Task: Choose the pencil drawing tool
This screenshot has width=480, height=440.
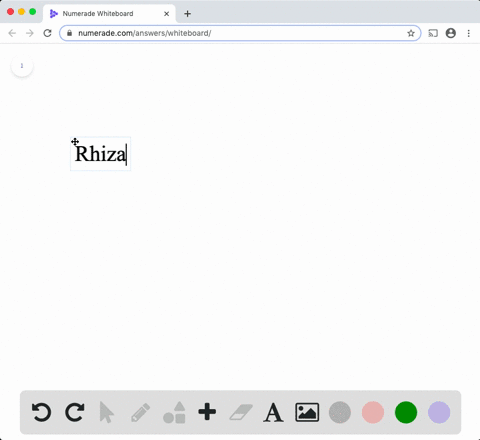Action: (140, 412)
